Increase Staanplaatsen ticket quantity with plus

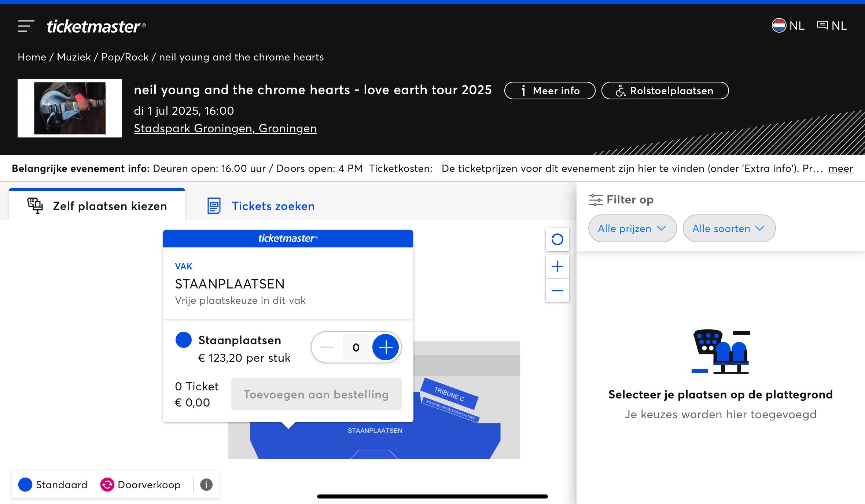[x=385, y=347]
